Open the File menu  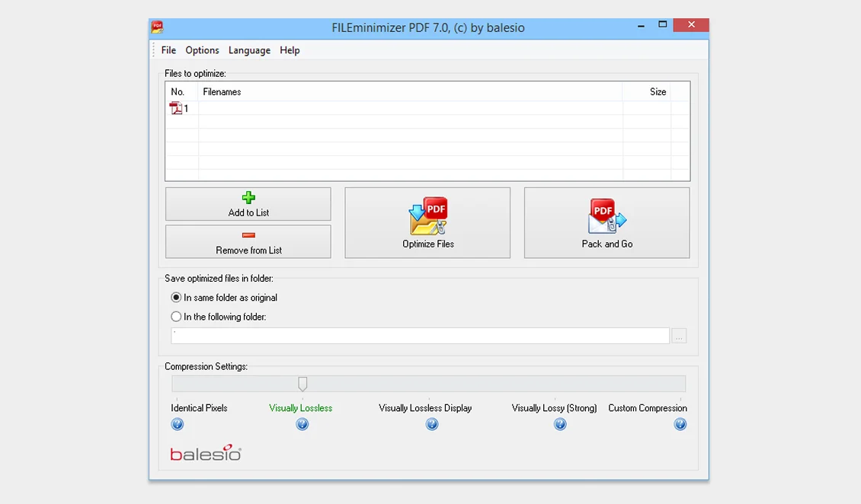pos(168,50)
